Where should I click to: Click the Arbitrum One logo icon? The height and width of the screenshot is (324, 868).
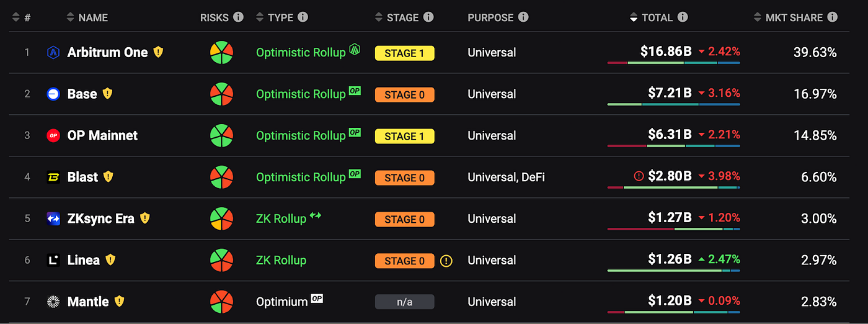[53, 53]
